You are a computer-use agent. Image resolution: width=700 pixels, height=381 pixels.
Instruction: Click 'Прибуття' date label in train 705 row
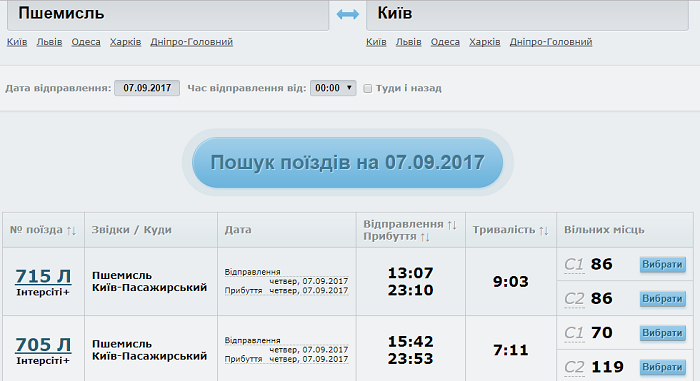pyautogui.click(x=243, y=359)
